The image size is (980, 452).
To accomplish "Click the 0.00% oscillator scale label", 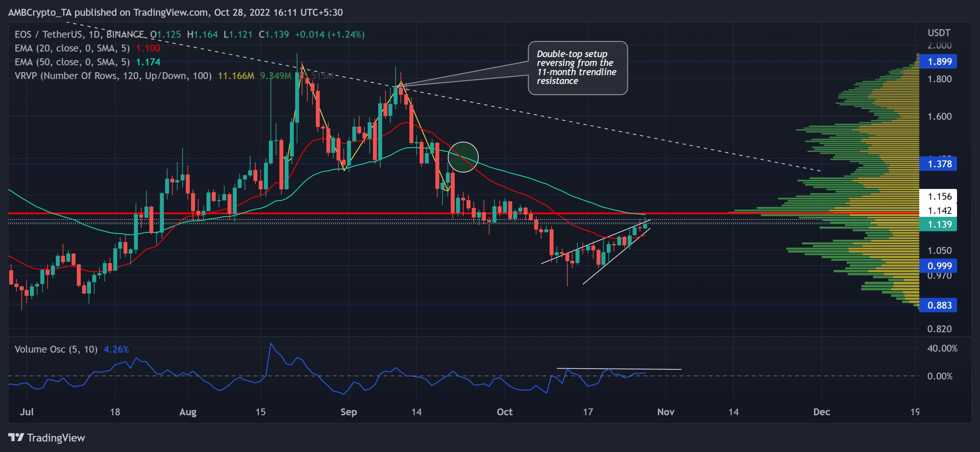I will pos(939,376).
